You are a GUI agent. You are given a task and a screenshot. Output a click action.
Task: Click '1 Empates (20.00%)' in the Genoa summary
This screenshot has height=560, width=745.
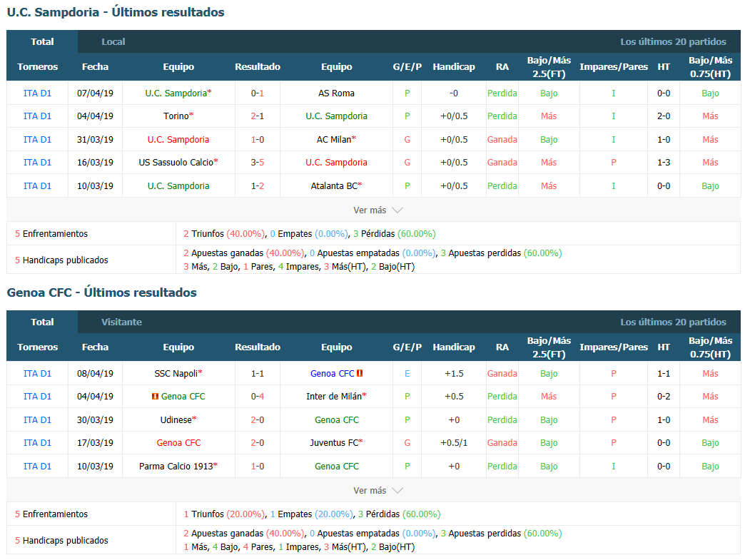[x=312, y=514]
